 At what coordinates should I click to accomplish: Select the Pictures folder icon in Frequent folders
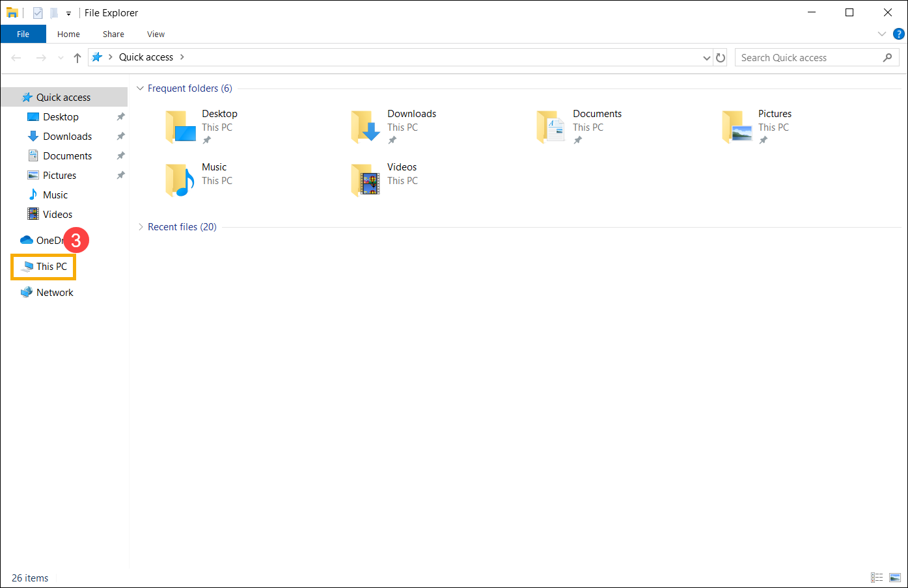737,127
